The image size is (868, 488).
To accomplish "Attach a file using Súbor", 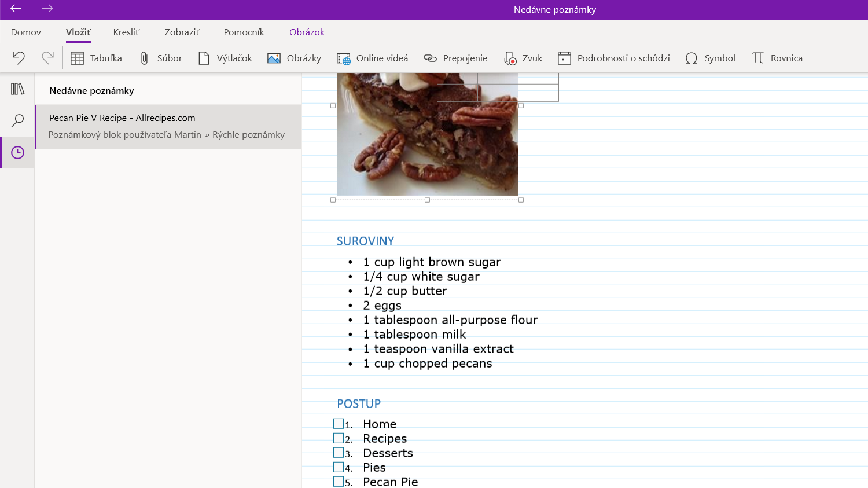I will click(161, 58).
